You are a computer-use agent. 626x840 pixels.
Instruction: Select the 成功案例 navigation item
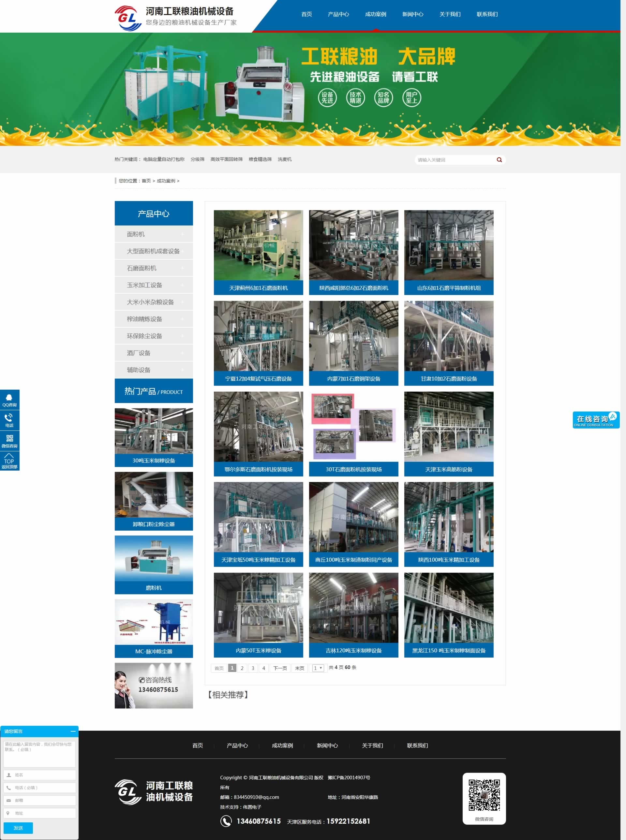[x=376, y=14]
